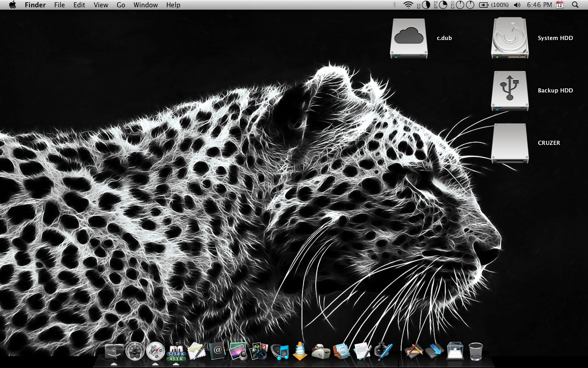
Task: Open Address Book in the dock
Action: 217,351
